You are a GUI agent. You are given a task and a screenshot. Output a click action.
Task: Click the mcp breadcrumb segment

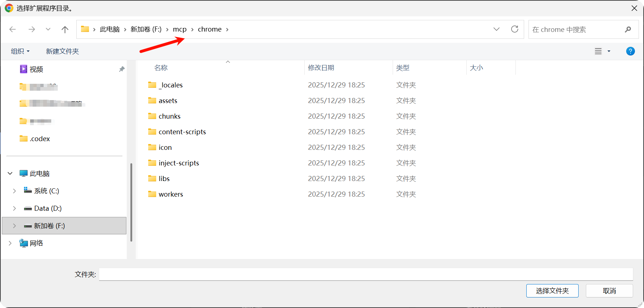(x=179, y=29)
